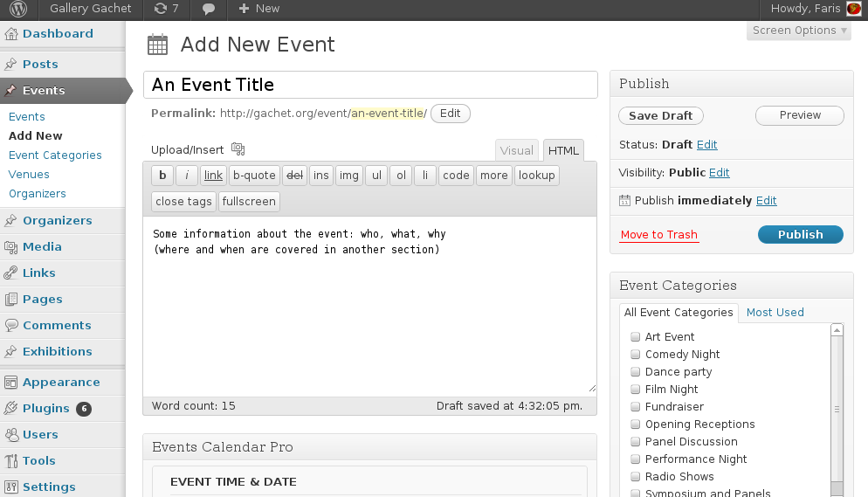Open fullscreen editor mode
The image size is (868, 497).
coord(249,202)
